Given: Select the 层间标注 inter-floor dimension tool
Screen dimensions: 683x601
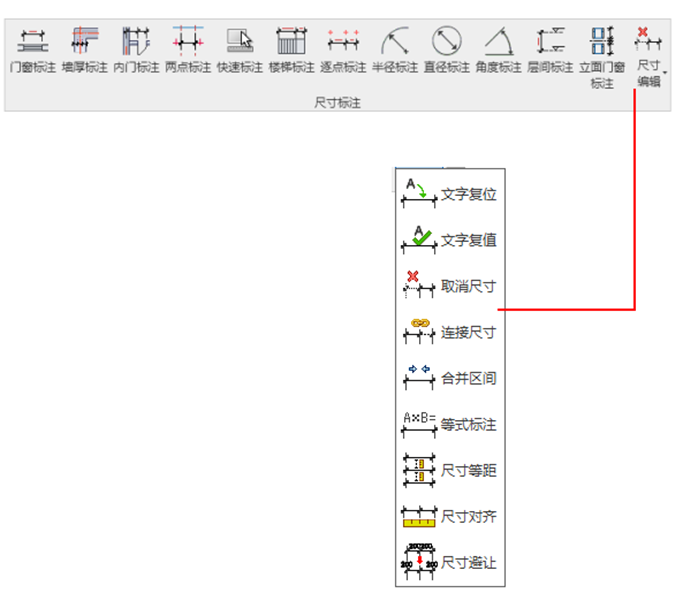Looking at the screenshot, I should (x=550, y=49).
